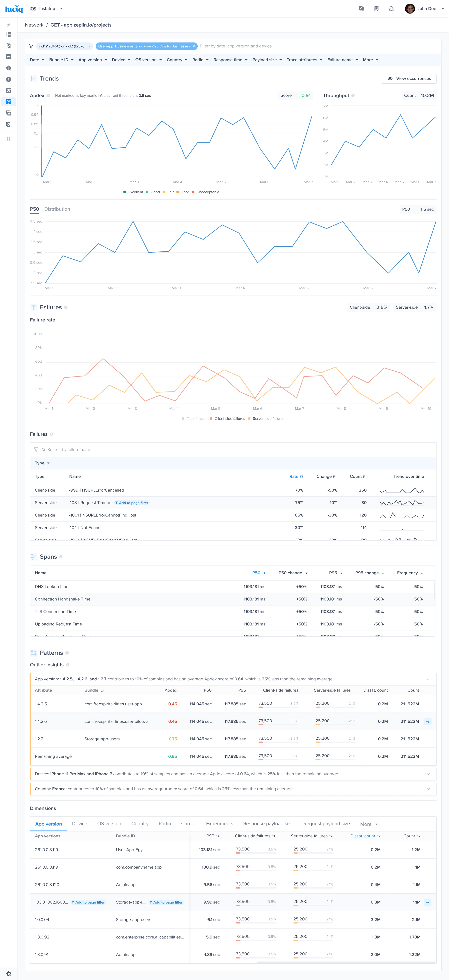The height and width of the screenshot is (980, 449).
Task: Open the grid apps icon in sidebar
Action: (8, 139)
